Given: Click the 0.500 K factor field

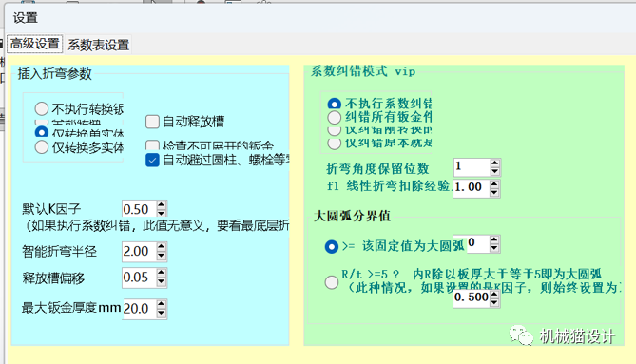Looking at the screenshot, I should (x=472, y=297).
